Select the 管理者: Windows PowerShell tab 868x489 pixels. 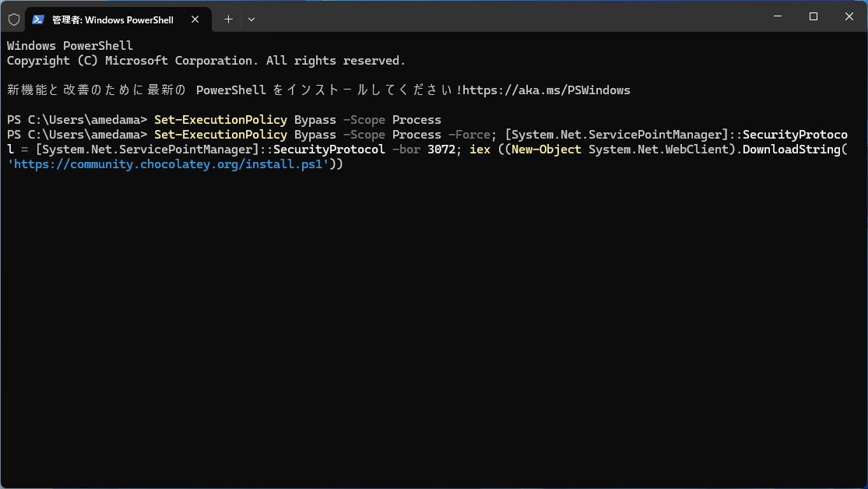click(x=118, y=19)
